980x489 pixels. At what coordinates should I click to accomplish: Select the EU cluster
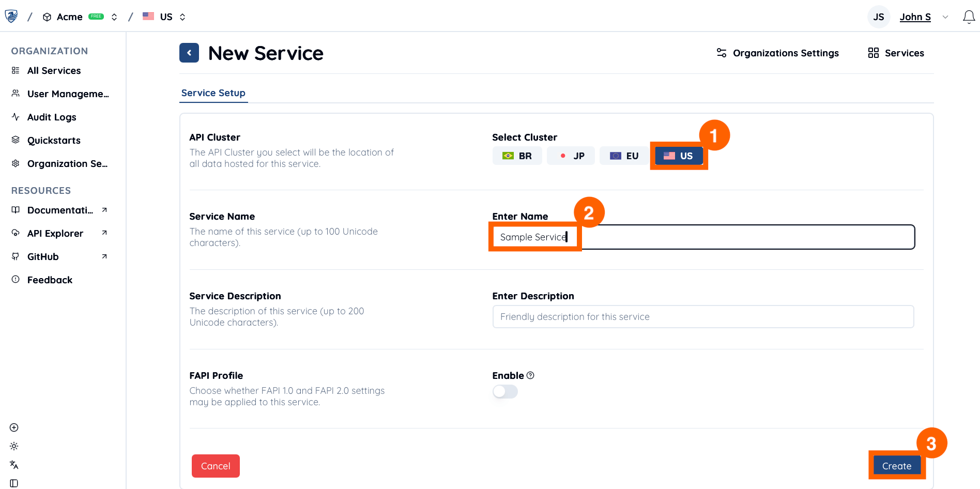click(624, 156)
